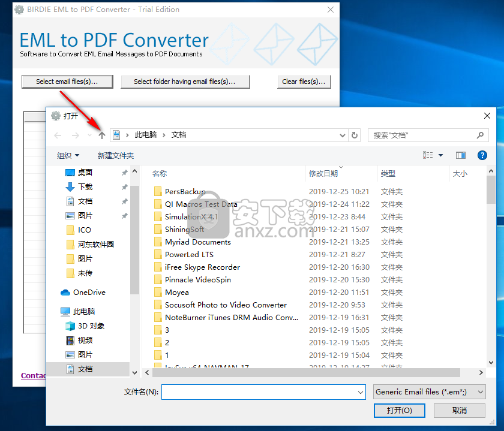Click the 打开(O) button
The image size is (504, 431).
400,411
